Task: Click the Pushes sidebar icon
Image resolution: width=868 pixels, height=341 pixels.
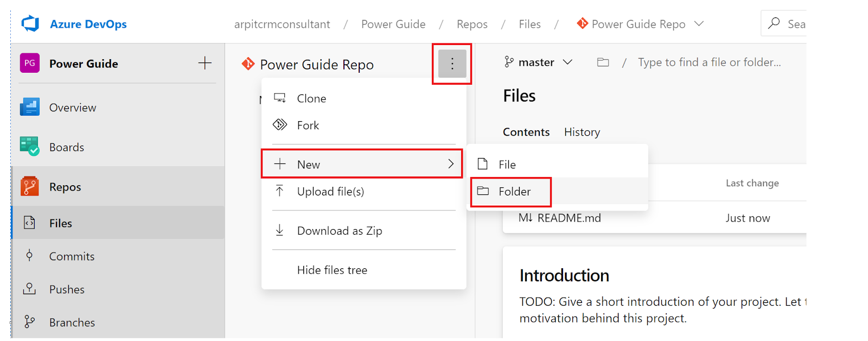Action: click(29, 289)
